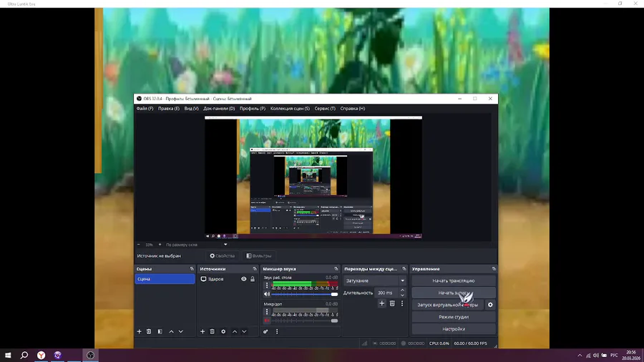Open virtual camera settings gear icon
Screen dimensions: 644x362
[x=490, y=305]
